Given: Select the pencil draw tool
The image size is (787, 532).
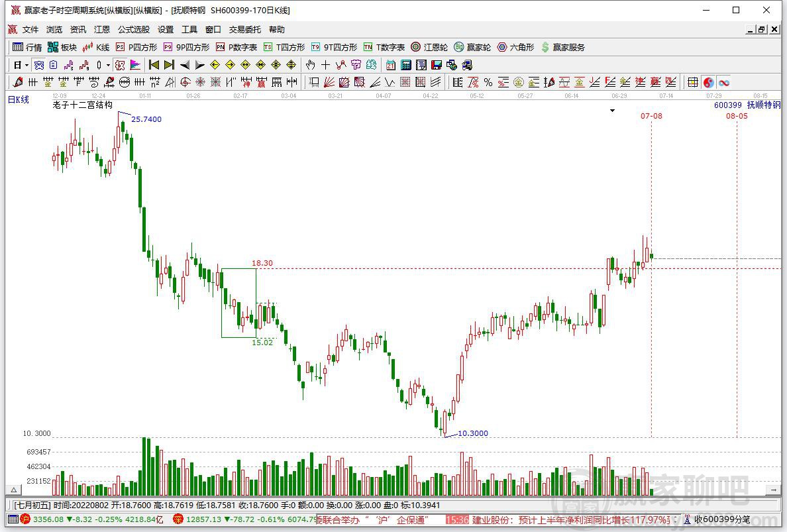Looking at the screenshot, I should tap(18, 81).
